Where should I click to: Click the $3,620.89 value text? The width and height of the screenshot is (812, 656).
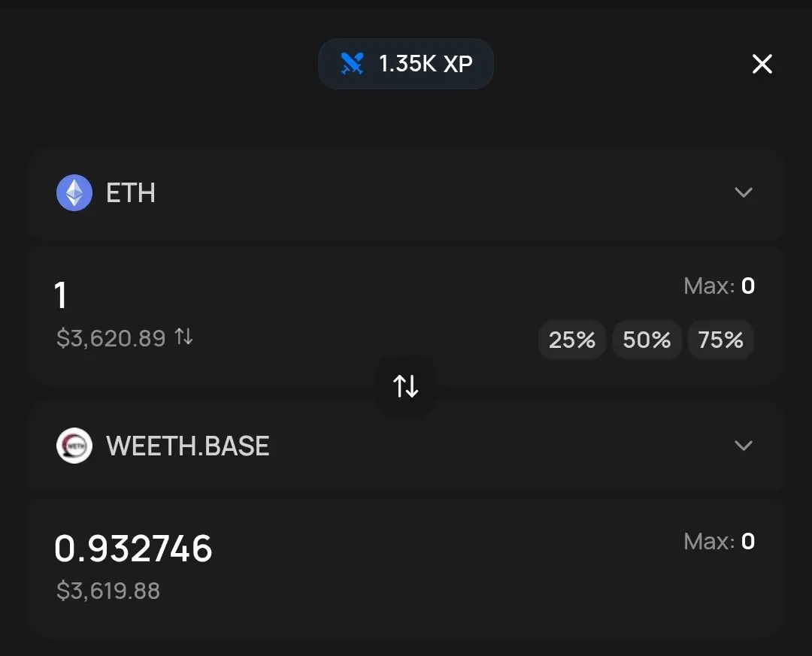111,338
